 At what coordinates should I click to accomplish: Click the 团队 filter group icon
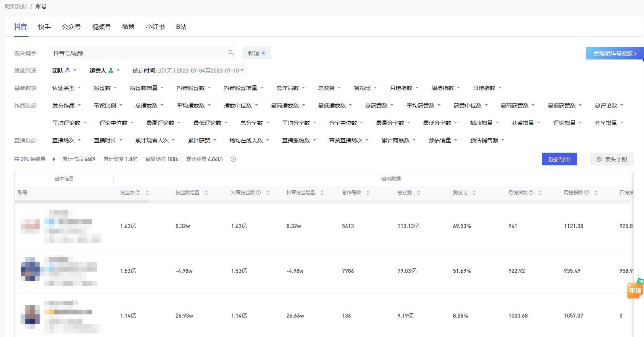pyautogui.click(x=67, y=70)
